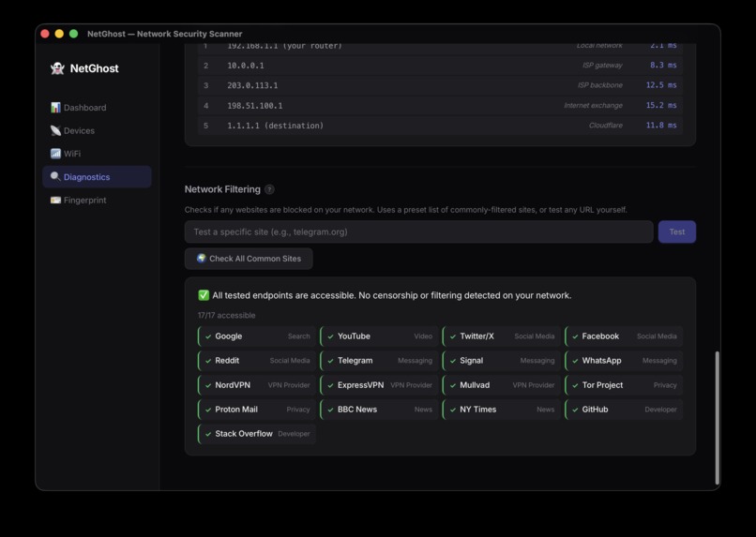The image size is (756, 537).
Task: Click the vertical scrollbar thumb
Action: 717,418
